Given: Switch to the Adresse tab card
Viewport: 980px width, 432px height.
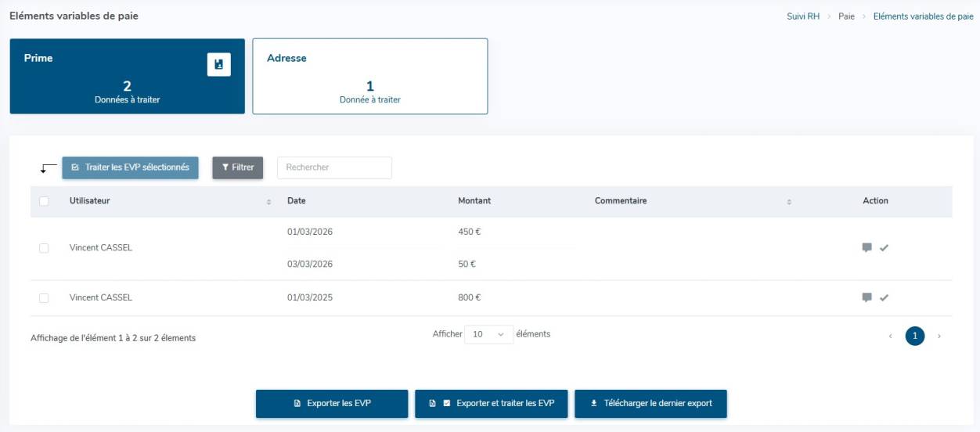Looking at the screenshot, I should (x=369, y=77).
